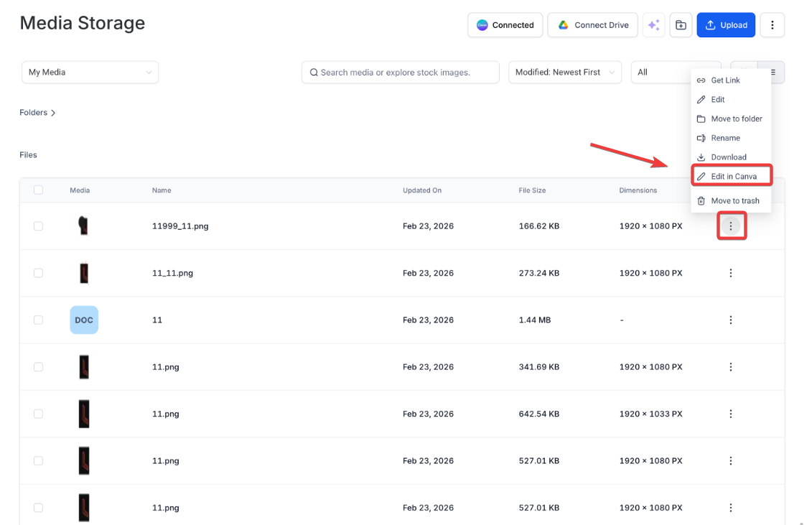Image resolution: width=812 pixels, height=525 pixels.
Task: Toggle the select-all checkbox in table header
Action: [x=38, y=190]
